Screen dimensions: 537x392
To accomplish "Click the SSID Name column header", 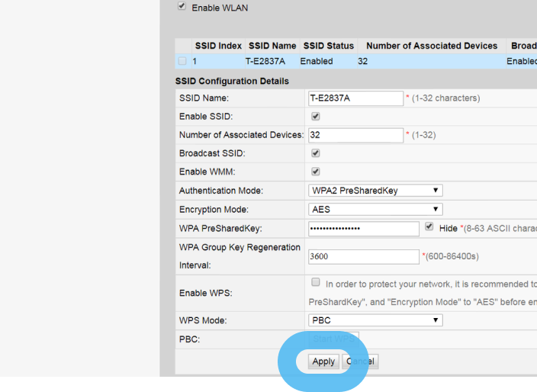I will click(272, 46).
